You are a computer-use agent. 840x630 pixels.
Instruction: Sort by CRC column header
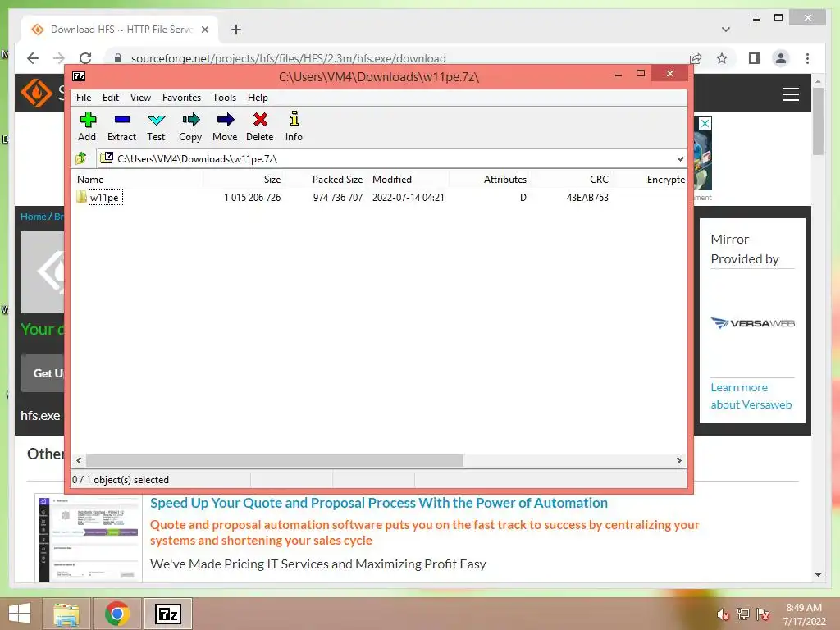[571, 180]
